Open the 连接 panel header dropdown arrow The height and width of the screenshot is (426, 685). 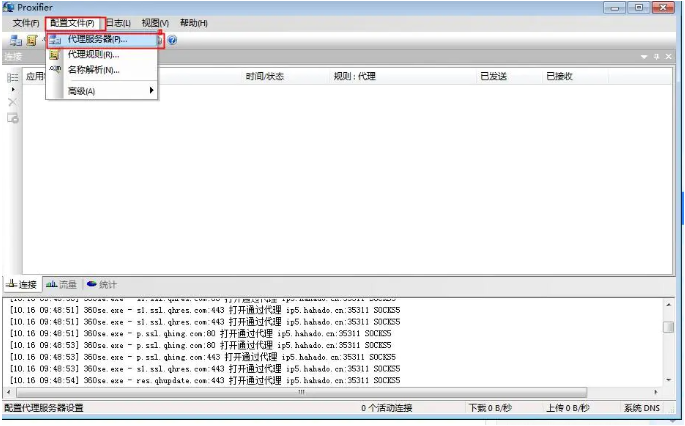(644, 57)
